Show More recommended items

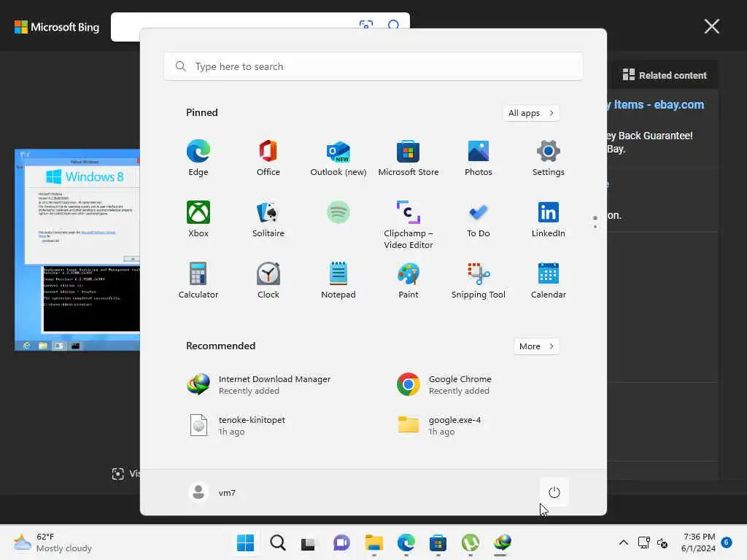tap(537, 346)
